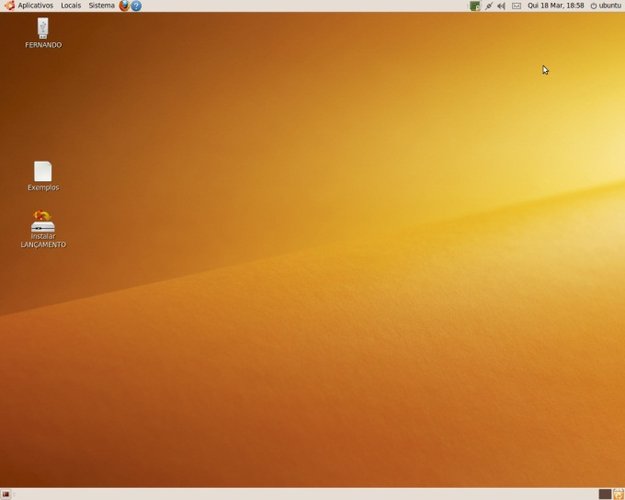Click the volume speaker icon

tap(501, 6)
